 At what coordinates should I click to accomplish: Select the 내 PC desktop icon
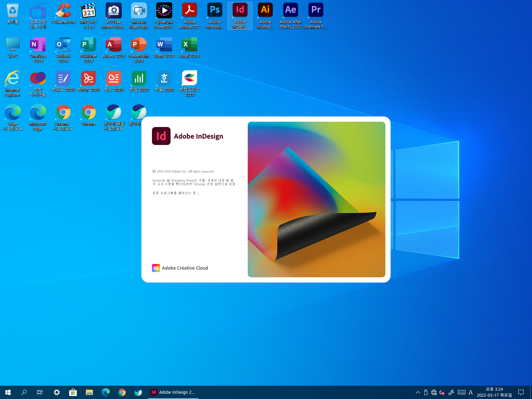tap(13, 48)
